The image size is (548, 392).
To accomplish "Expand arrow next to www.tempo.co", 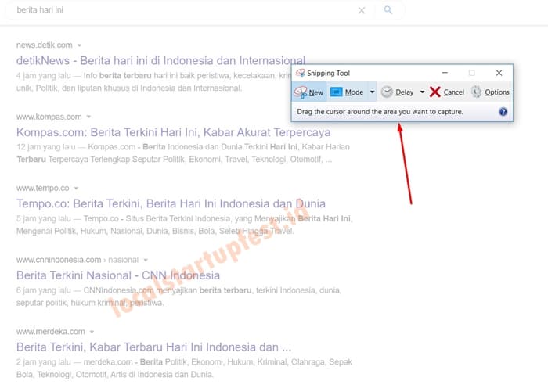I will [x=76, y=189].
